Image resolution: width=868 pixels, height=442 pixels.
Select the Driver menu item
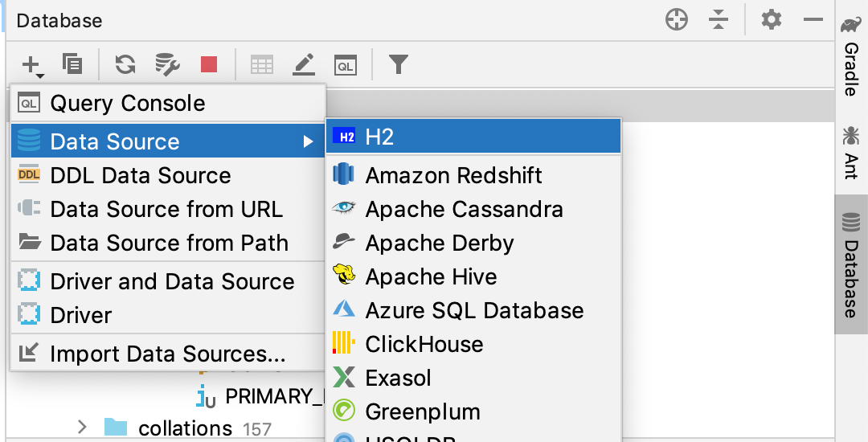pos(168,315)
